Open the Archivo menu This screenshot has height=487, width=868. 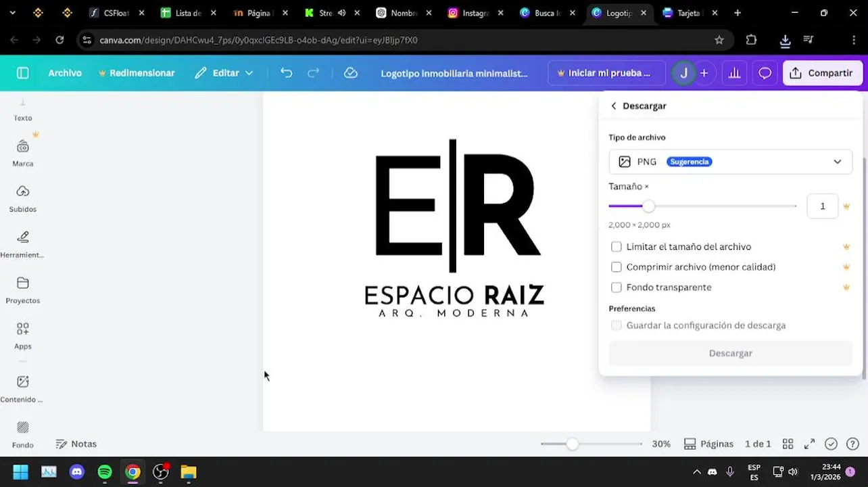click(x=65, y=73)
